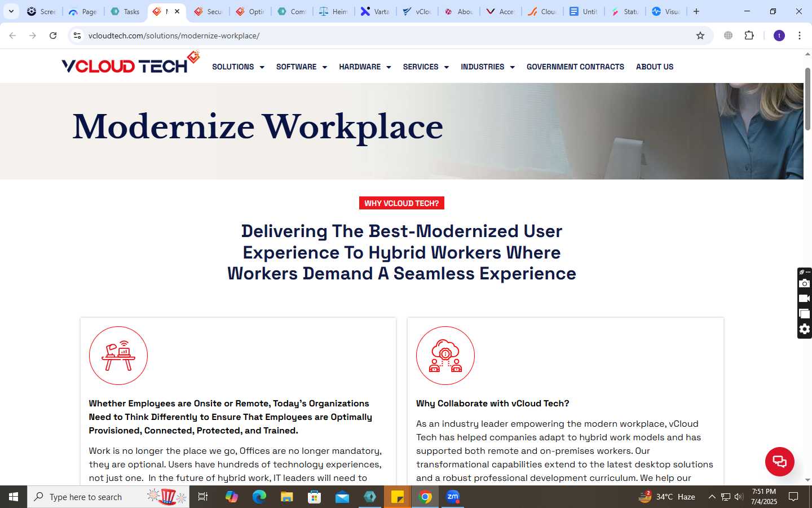Switch to the Untit document tab
812x508 pixels.
(584, 11)
